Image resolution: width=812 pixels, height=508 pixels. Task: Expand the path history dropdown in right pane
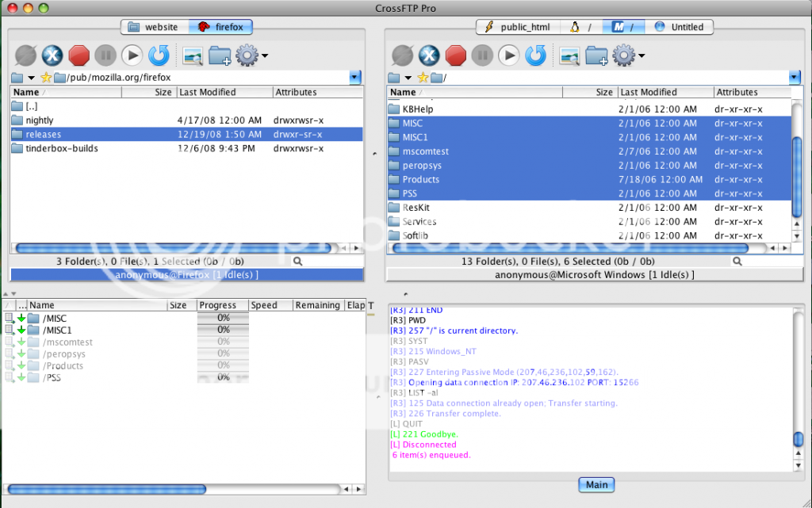795,78
